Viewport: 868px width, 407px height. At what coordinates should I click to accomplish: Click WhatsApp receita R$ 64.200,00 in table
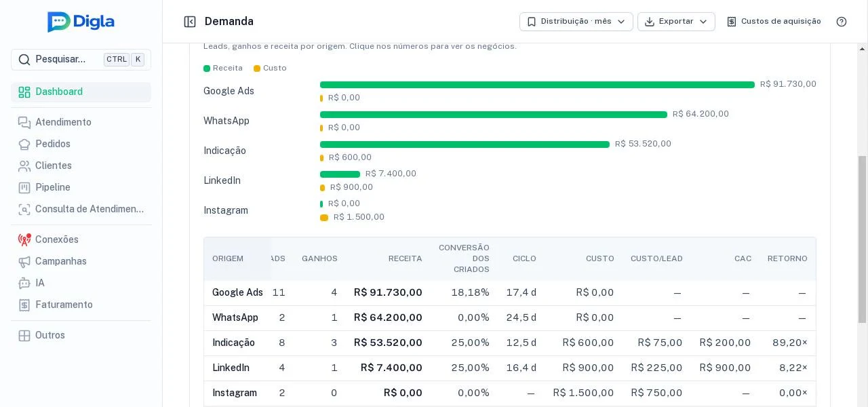click(x=388, y=317)
